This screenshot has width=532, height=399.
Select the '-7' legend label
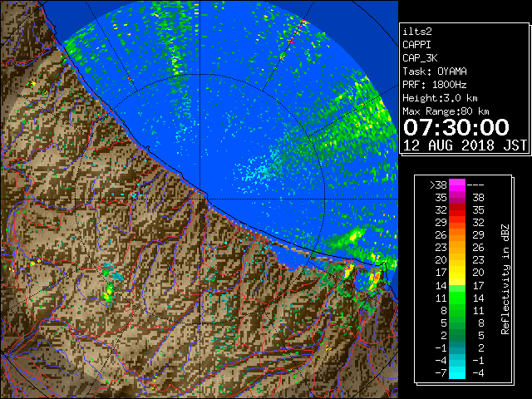[x=441, y=373]
